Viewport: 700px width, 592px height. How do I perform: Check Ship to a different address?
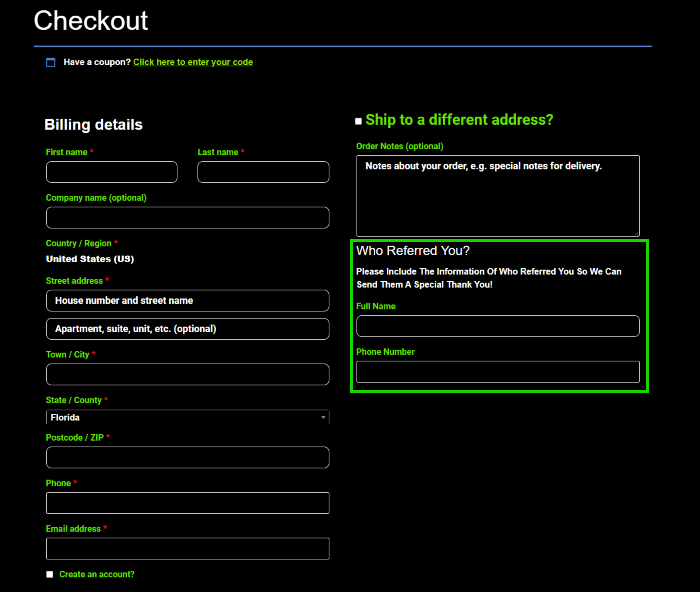pos(358,121)
